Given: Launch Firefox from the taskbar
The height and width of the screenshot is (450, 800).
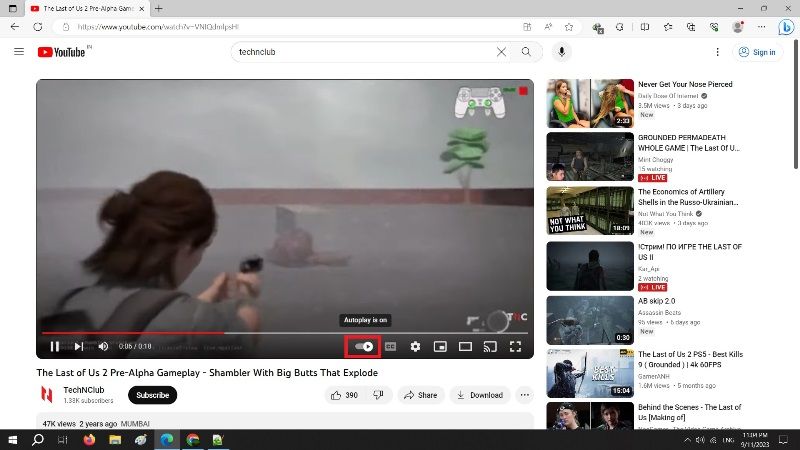Looking at the screenshot, I should [89, 440].
